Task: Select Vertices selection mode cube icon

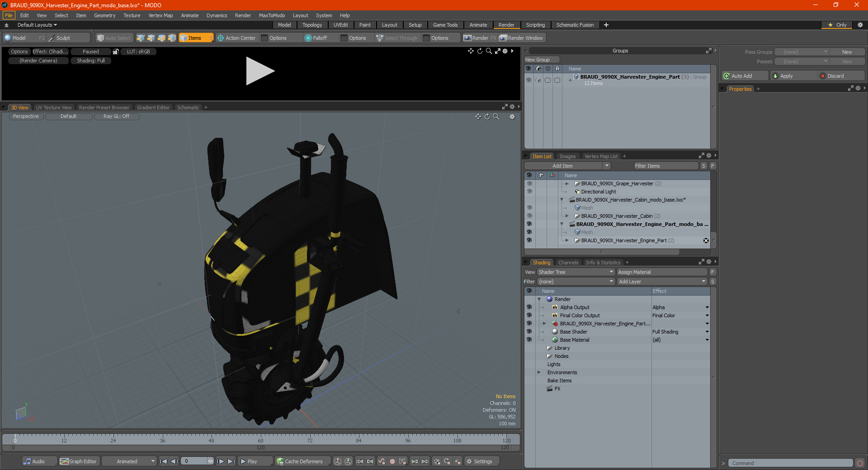Action: [141, 38]
